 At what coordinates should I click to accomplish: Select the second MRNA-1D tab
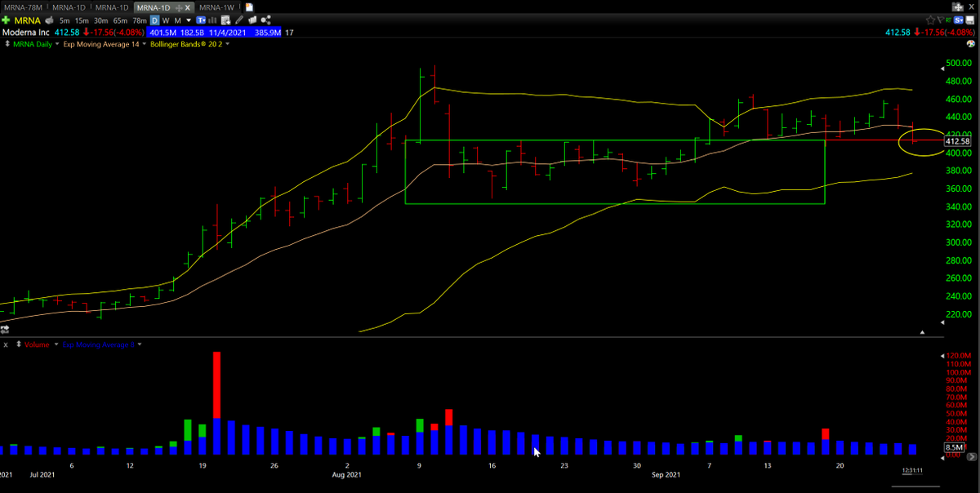pyautogui.click(x=112, y=7)
